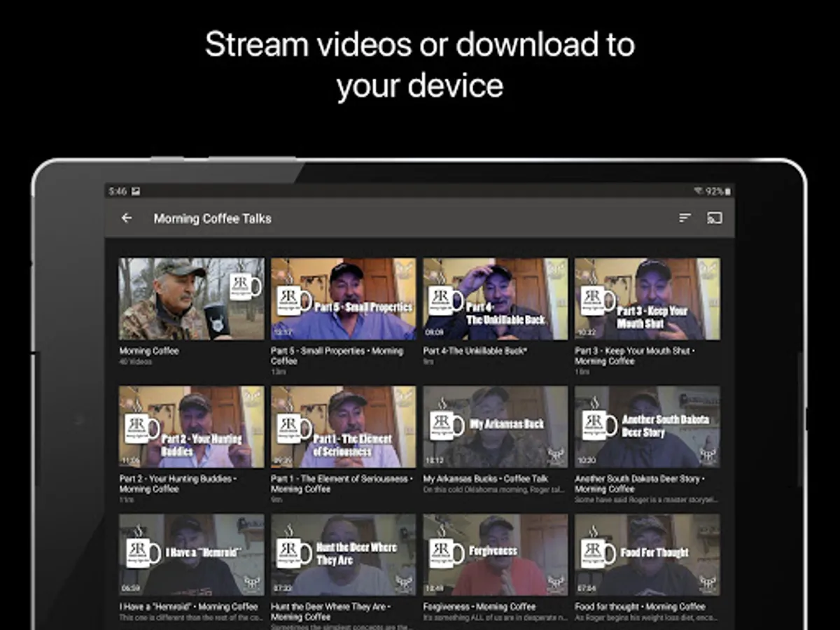Select the "Morning Coffee Talks" header title
This screenshot has width=840, height=630.
tap(212, 218)
